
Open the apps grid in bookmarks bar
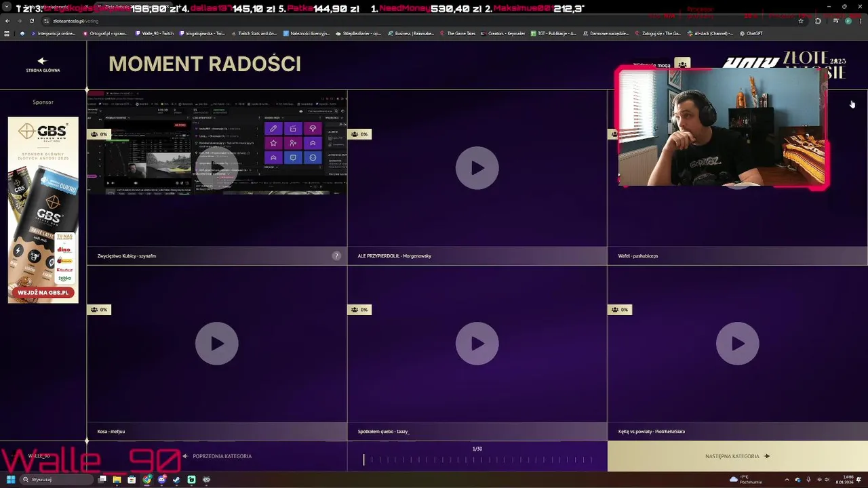(7, 33)
